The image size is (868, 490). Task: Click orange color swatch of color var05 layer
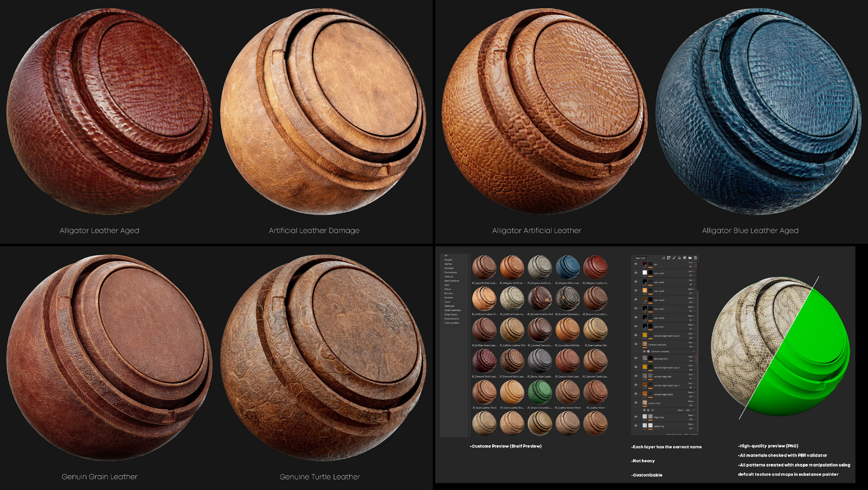(645, 291)
